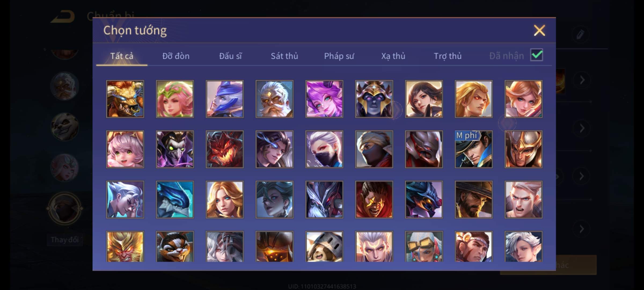Close the Chọn tướng dialog
Image resolution: width=644 pixels, height=290 pixels.
coord(539,30)
